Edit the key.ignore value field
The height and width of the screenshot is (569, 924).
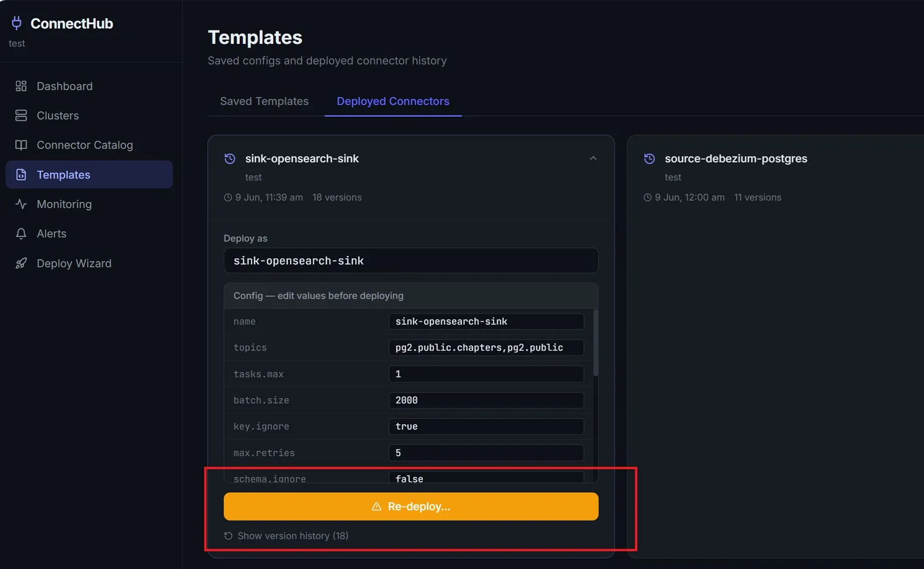click(x=486, y=426)
